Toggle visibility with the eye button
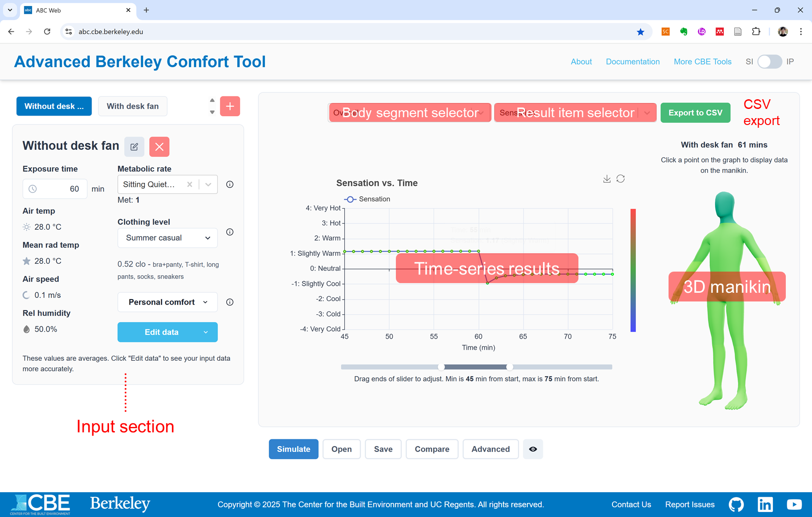This screenshot has width=812, height=517. point(532,449)
